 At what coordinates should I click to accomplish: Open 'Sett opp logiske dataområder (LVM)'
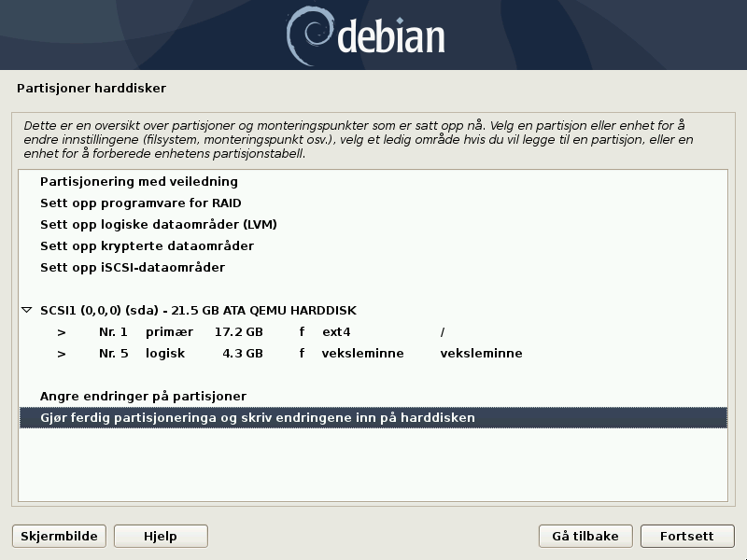[158, 225]
